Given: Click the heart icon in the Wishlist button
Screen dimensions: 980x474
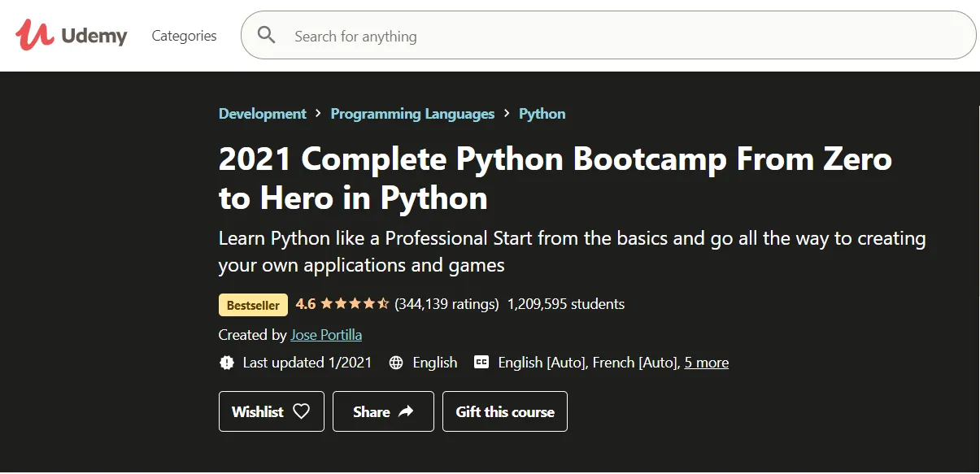Looking at the screenshot, I should click(302, 411).
